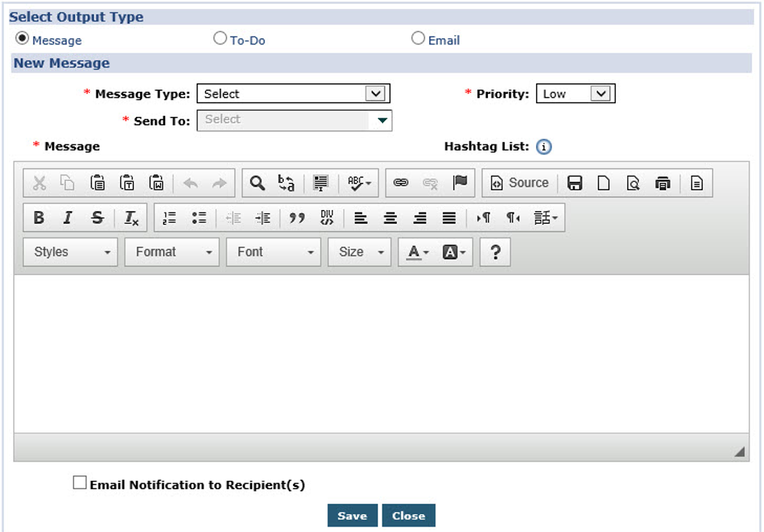Screen dimensions: 764x532
Task: Open the Message Type dropdown
Action: click(x=293, y=94)
